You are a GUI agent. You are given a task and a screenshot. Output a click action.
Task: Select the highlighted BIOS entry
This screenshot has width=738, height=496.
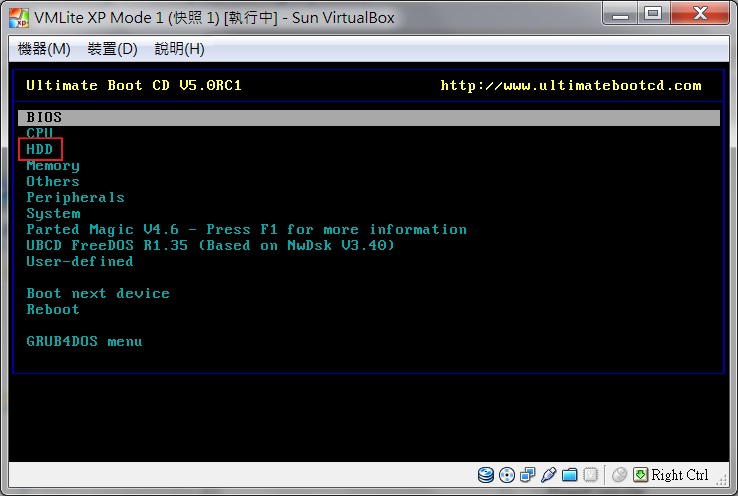point(369,117)
